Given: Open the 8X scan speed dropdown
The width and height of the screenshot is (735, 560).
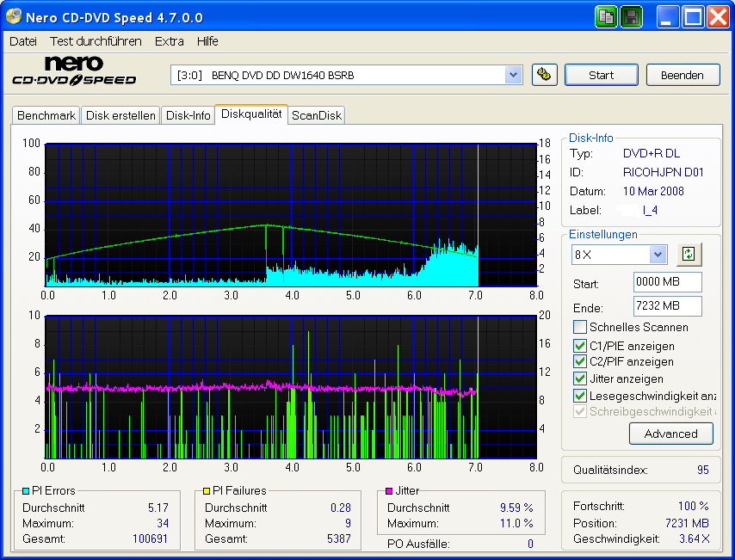Looking at the screenshot, I should point(657,255).
